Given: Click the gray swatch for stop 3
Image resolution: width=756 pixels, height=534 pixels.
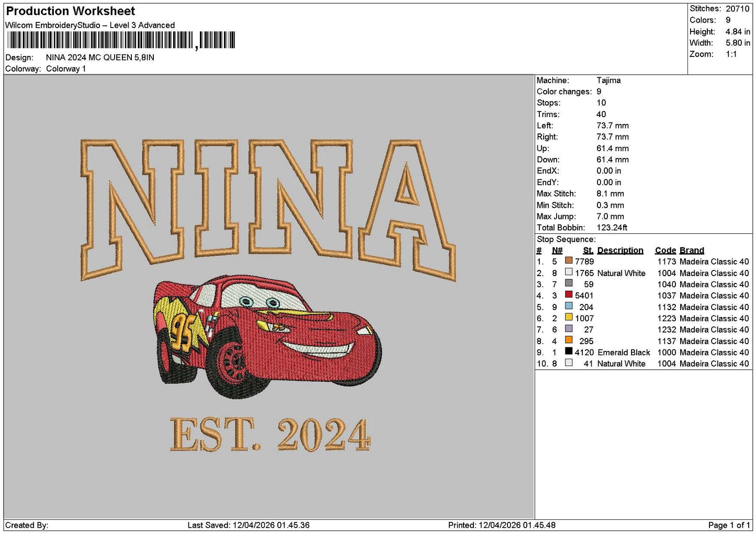Looking at the screenshot, I should pyautogui.click(x=569, y=283).
